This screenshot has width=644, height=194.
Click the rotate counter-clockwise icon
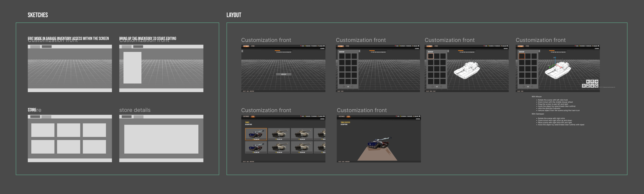[588, 86]
